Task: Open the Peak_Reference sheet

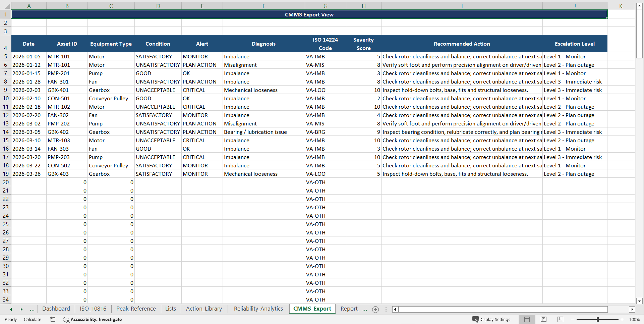Action: pyautogui.click(x=136, y=309)
